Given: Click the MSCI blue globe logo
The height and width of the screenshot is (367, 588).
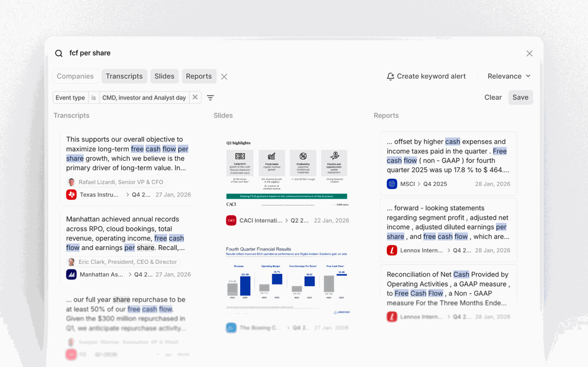Looking at the screenshot, I should (x=392, y=184).
